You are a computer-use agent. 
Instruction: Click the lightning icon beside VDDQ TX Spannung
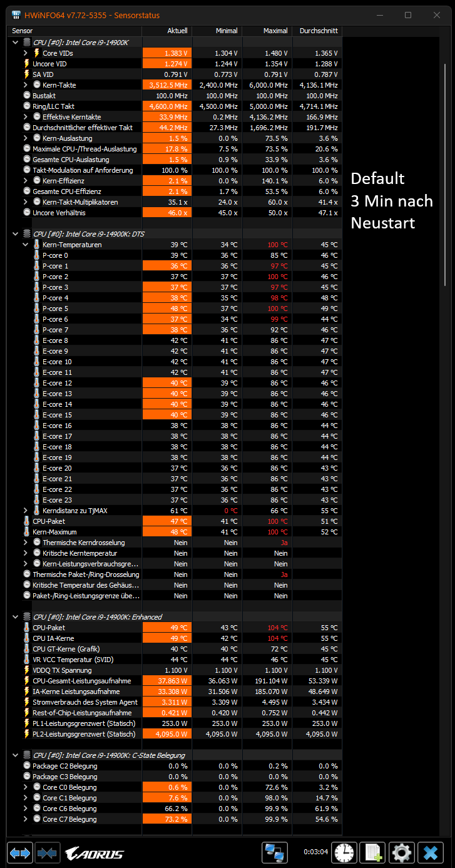pos(26,670)
